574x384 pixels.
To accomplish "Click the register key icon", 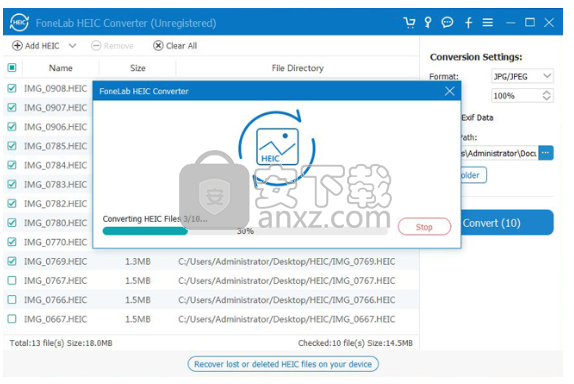I will point(428,23).
